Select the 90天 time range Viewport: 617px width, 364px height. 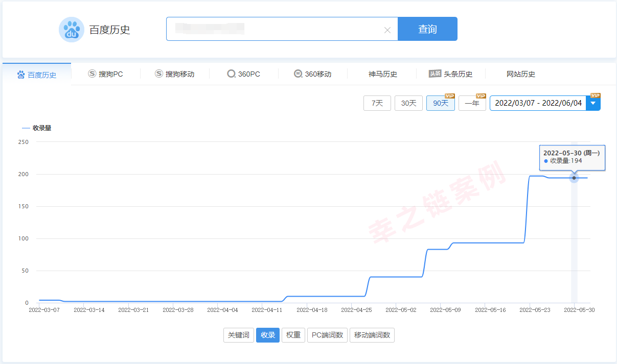tap(440, 103)
